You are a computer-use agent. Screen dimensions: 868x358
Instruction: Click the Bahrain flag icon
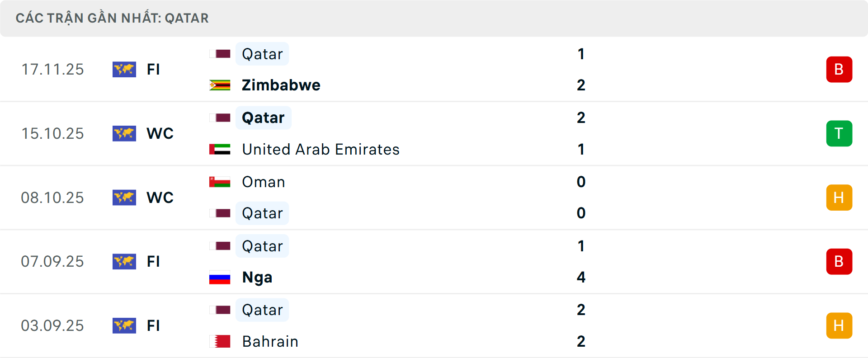tap(220, 341)
